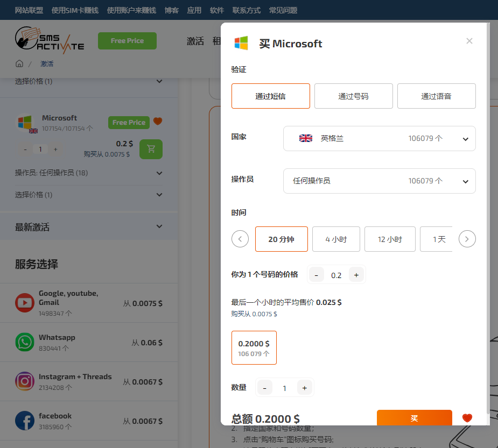Click the Microsoft icon in sidebar card
This screenshot has width=498, height=448.
pyautogui.click(x=25, y=122)
